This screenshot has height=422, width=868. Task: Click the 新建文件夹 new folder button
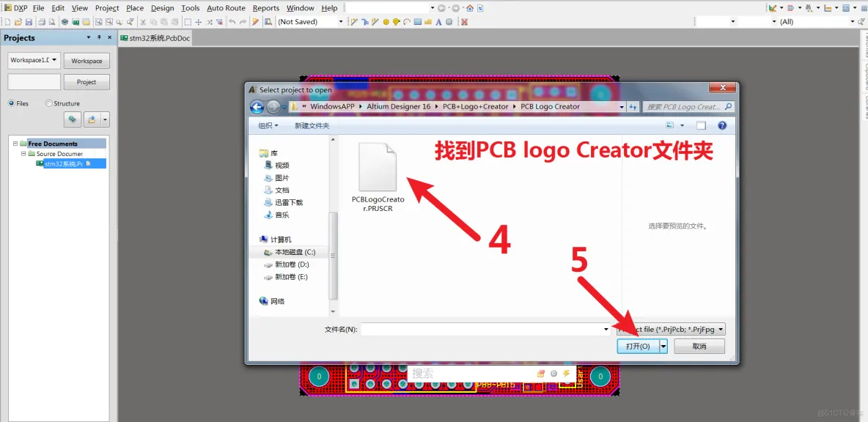pyautogui.click(x=312, y=125)
